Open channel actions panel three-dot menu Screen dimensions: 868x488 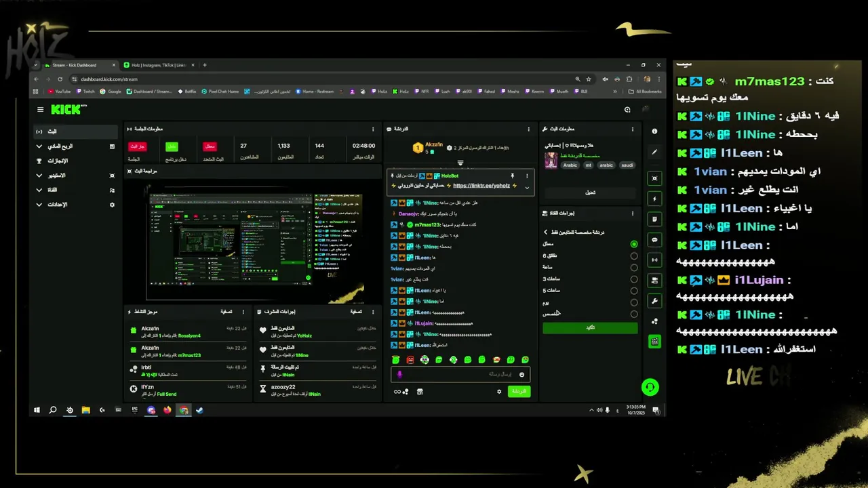tap(633, 213)
